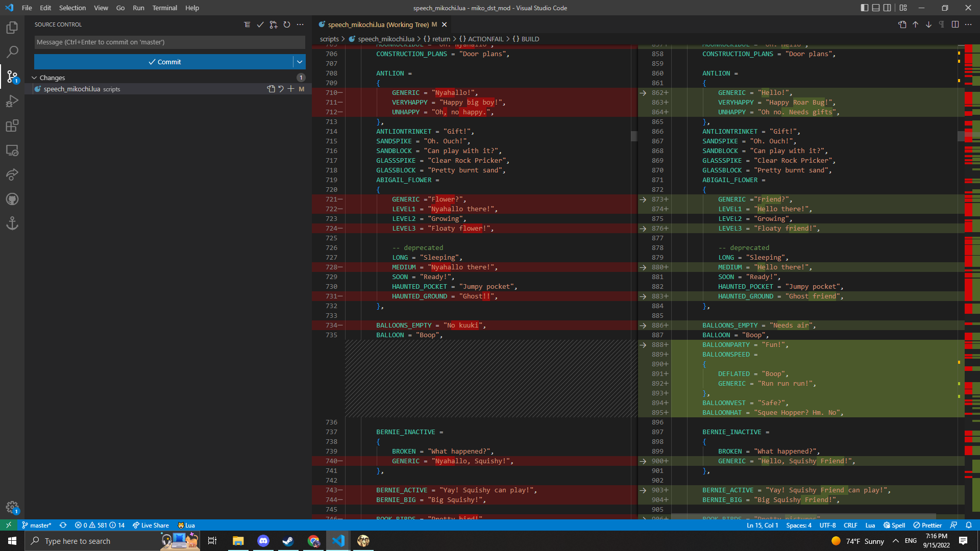
Task: Click the commit message input field
Action: 169,42
